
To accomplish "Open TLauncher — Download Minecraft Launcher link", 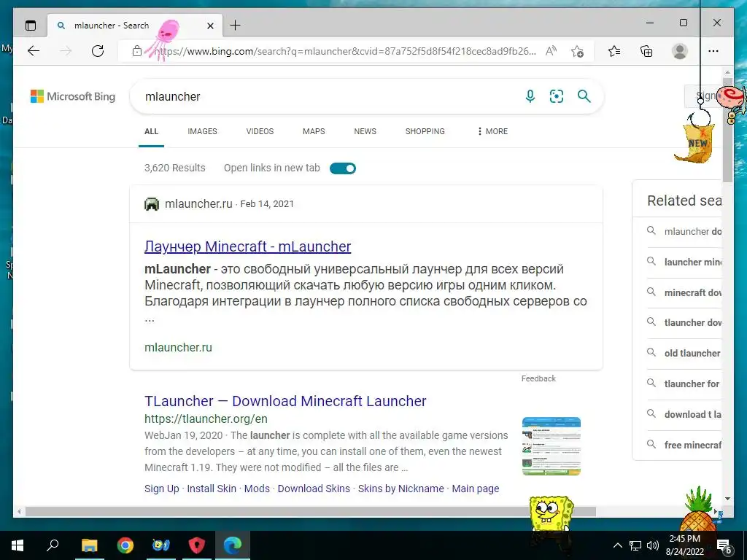I will coord(285,401).
